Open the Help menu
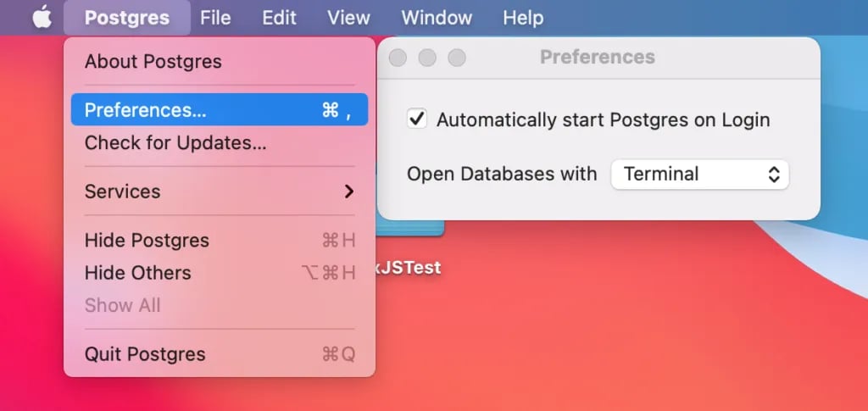Screen dimensions: 868x411 point(523,17)
